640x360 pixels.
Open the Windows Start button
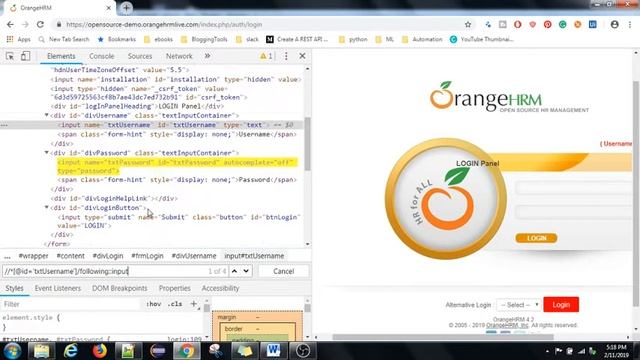coord(12,351)
